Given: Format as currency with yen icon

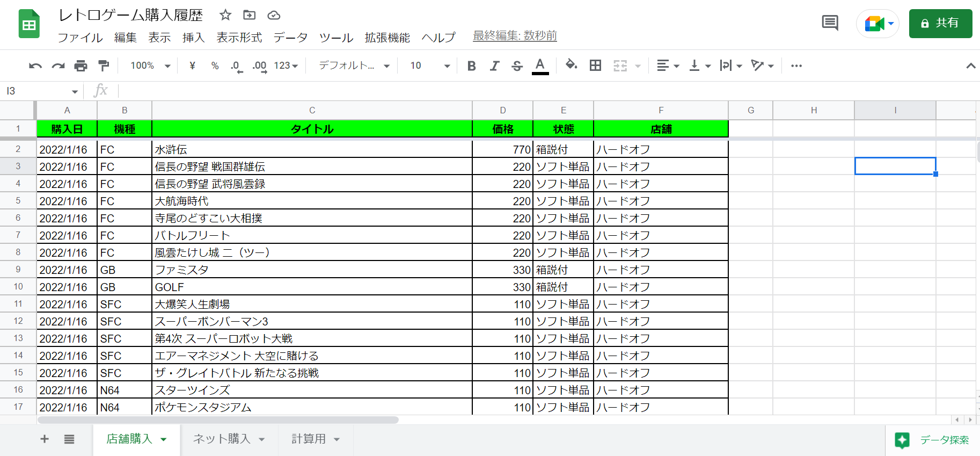Looking at the screenshot, I should 192,66.
